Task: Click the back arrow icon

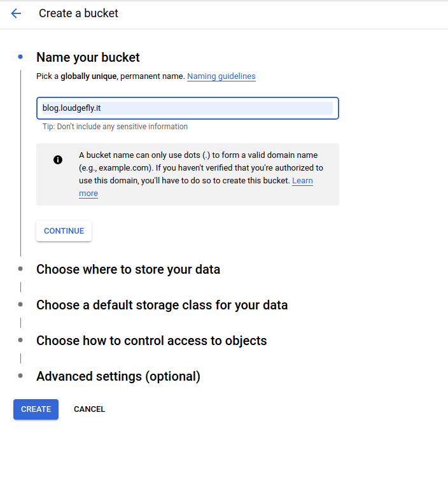Action: point(16,13)
